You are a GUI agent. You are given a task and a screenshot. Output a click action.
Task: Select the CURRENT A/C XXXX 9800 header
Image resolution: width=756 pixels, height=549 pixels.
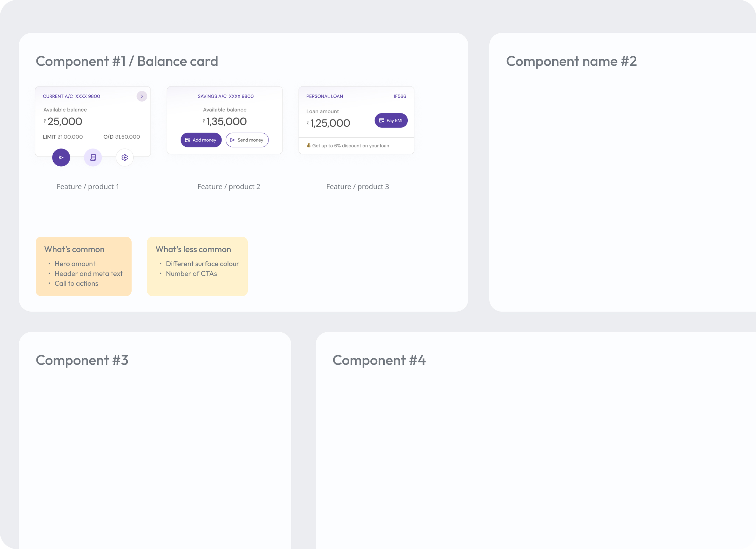pyautogui.click(x=71, y=96)
